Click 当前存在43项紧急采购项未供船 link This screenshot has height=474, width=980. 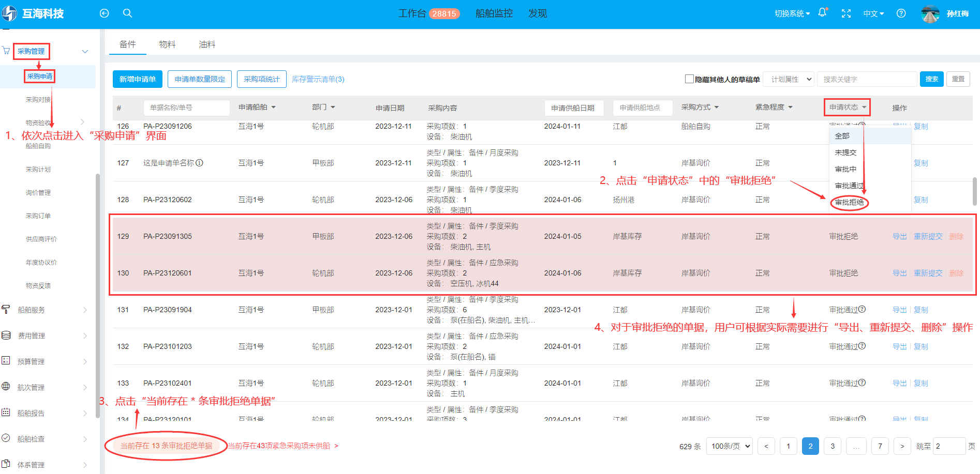point(283,446)
